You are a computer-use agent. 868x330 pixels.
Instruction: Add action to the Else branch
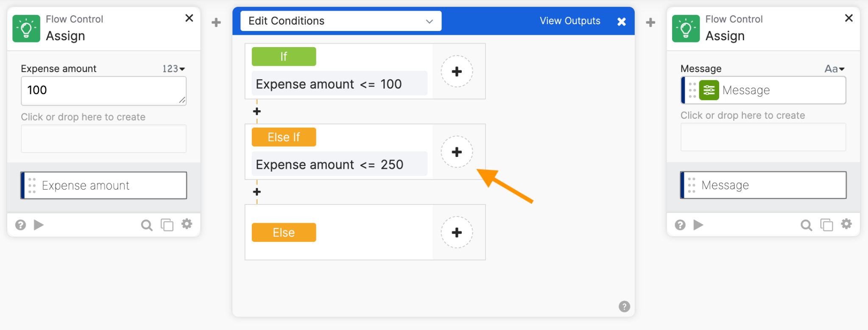pos(457,232)
